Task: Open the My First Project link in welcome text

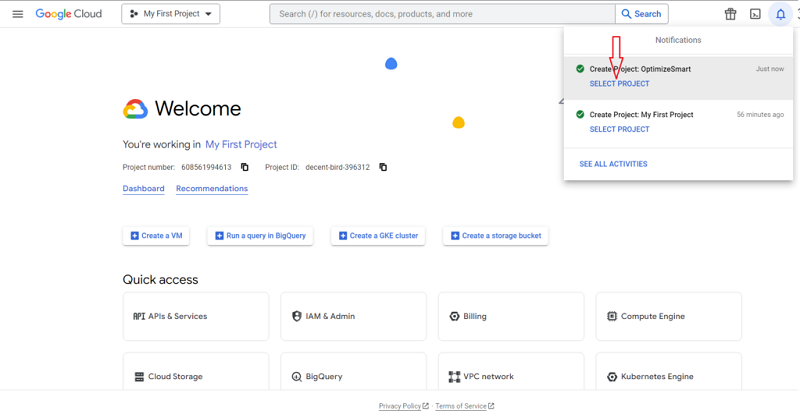Action: click(241, 144)
